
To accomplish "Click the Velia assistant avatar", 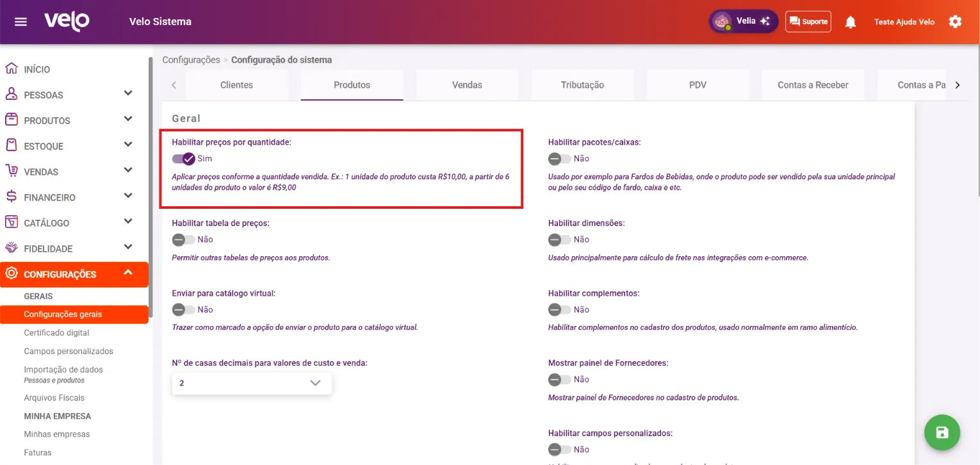I will pos(723,21).
